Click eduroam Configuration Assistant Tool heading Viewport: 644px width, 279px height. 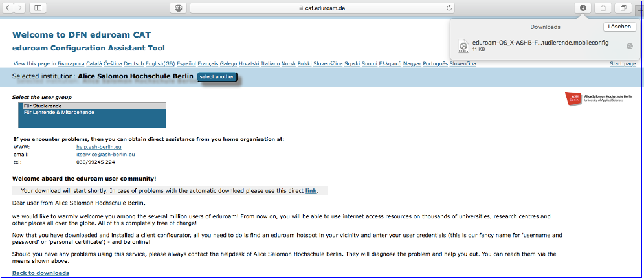click(89, 48)
